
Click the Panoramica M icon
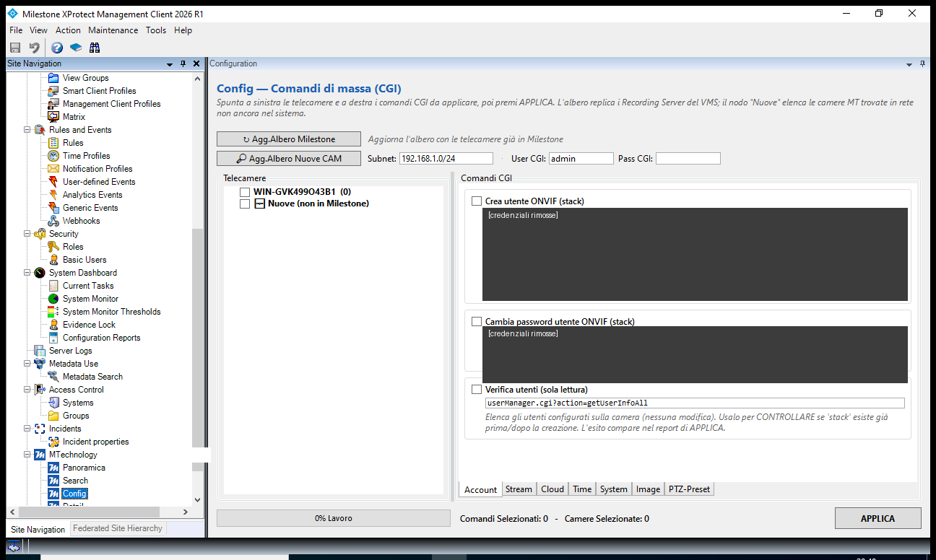point(53,468)
